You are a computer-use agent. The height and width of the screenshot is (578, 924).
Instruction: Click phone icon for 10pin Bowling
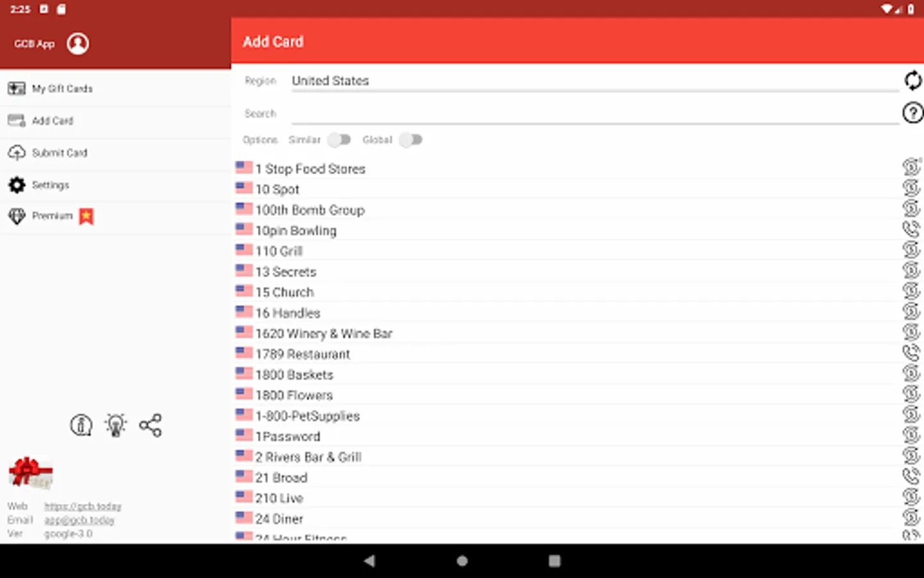[911, 229]
